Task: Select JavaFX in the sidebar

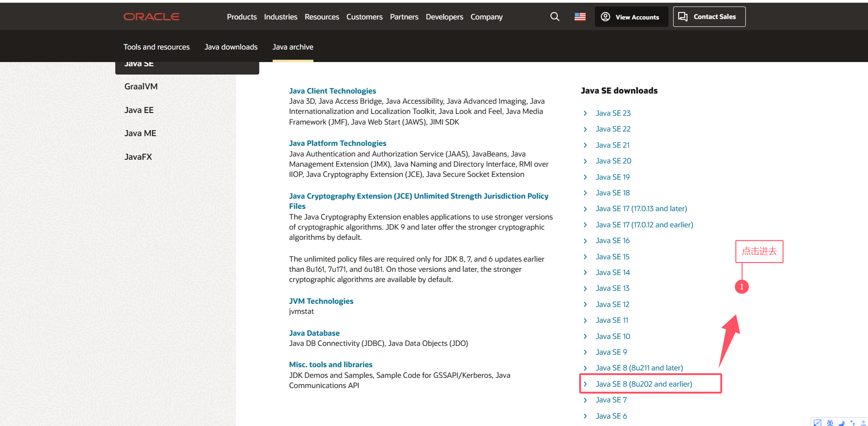Action: pos(138,157)
